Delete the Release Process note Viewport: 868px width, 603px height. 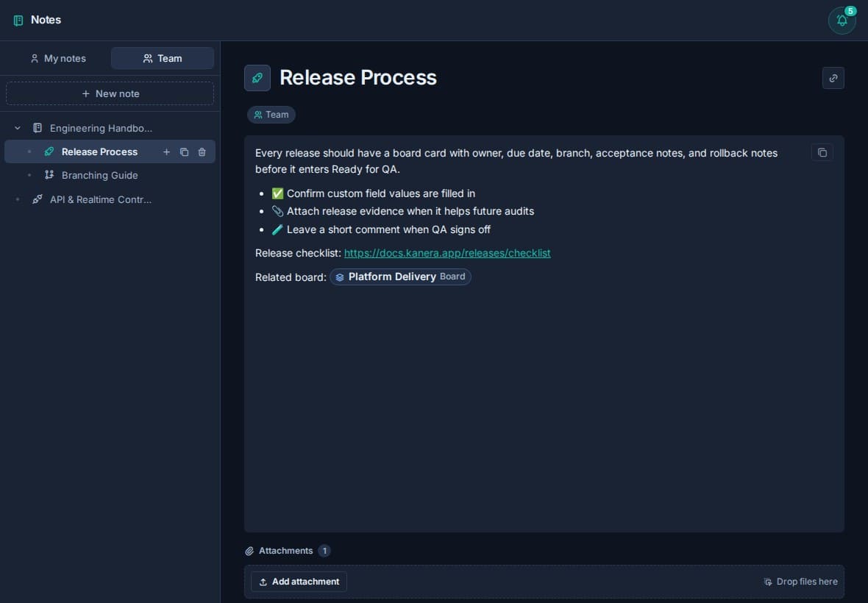pyautogui.click(x=202, y=151)
